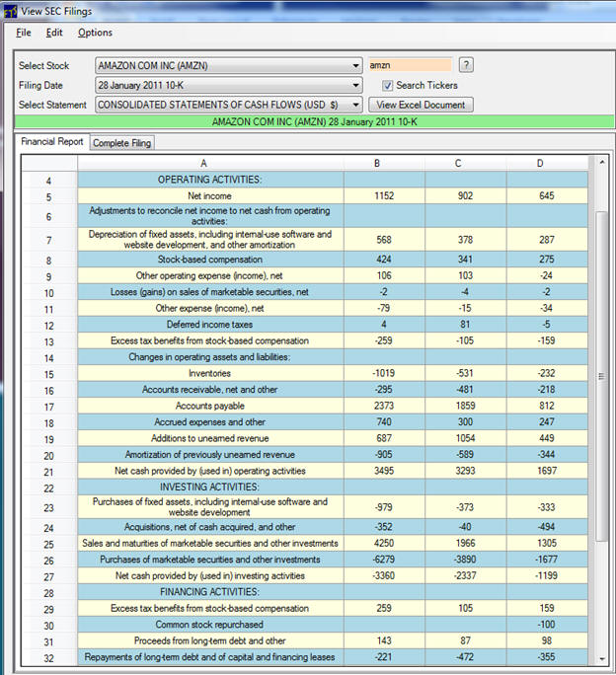Viewport: 616px width, 675px height.
Task: Click the value 1054 in column C
Action: point(466,438)
